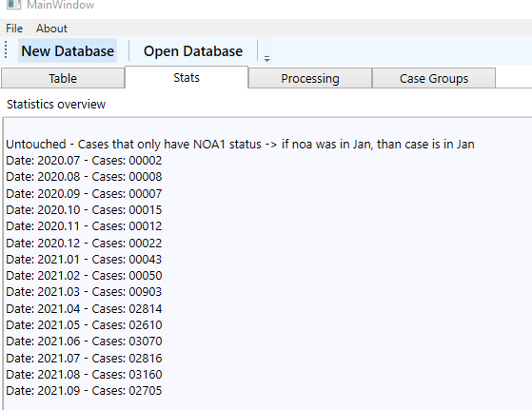Click the Untouched cases description line
This screenshot has height=410, width=532.
coord(240,145)
